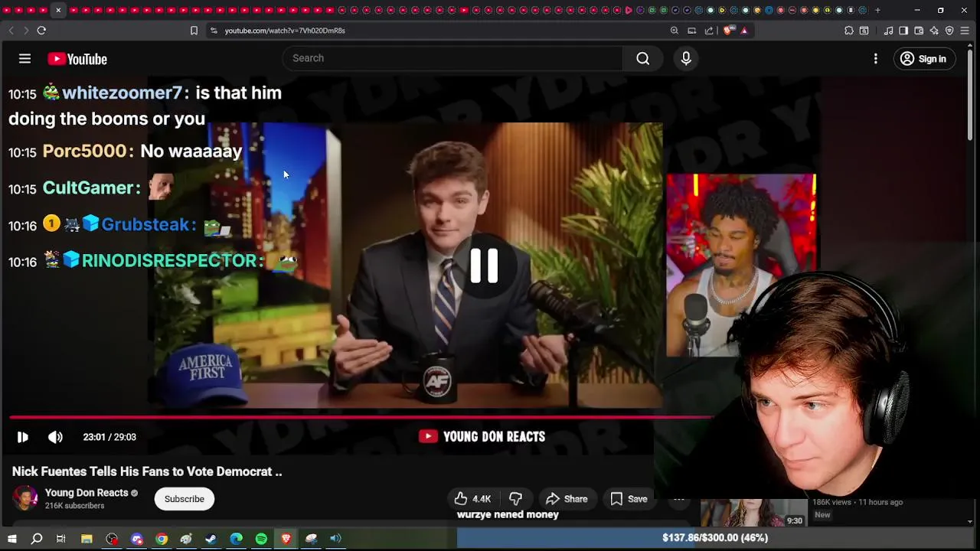980x551 pixels.
Task: Pause video using bottom-left play/pause control
Action: click(x=23, y=437)
